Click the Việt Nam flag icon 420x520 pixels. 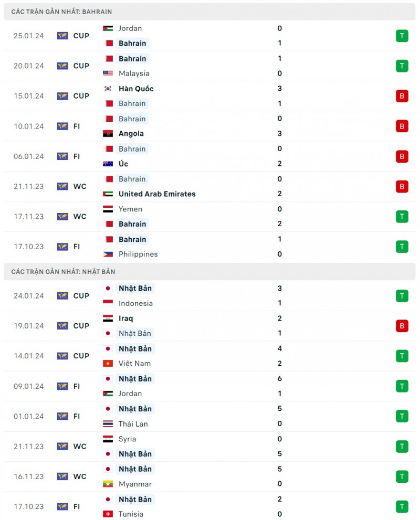point(108,364)
